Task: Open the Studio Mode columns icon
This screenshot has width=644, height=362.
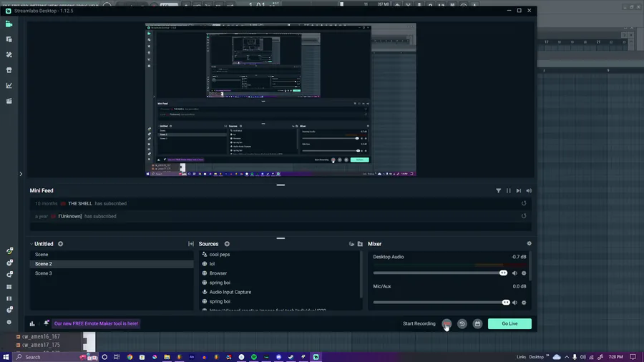Action: (9, 298)
